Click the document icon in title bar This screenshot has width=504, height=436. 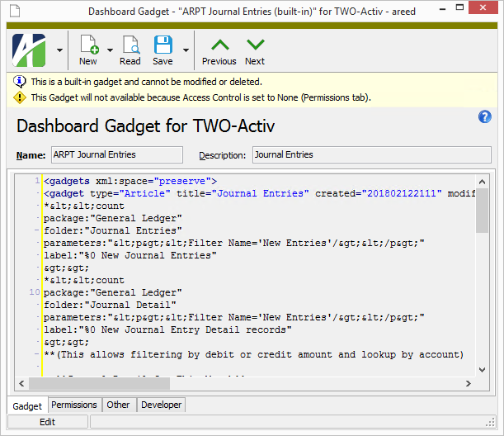click(x=15, y=11)
